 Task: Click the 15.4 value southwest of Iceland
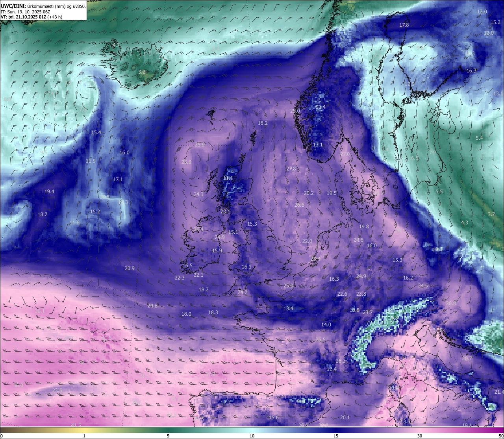pyautogui.click(x=96, y=132)
